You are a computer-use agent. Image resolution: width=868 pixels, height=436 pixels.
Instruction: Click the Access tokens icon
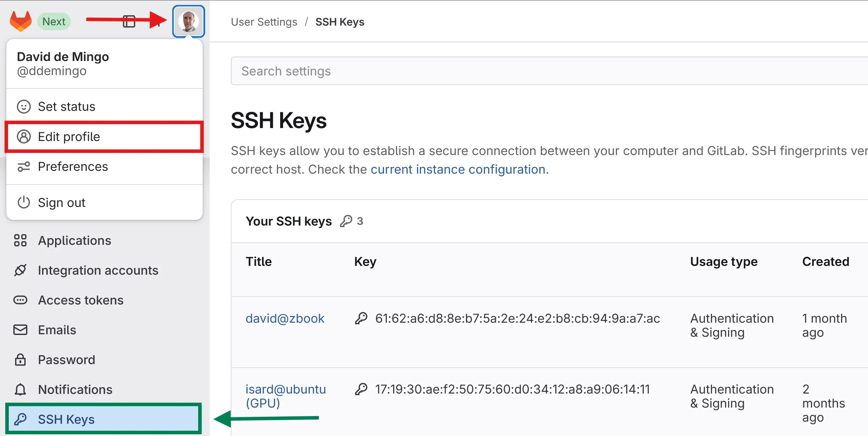20,300
